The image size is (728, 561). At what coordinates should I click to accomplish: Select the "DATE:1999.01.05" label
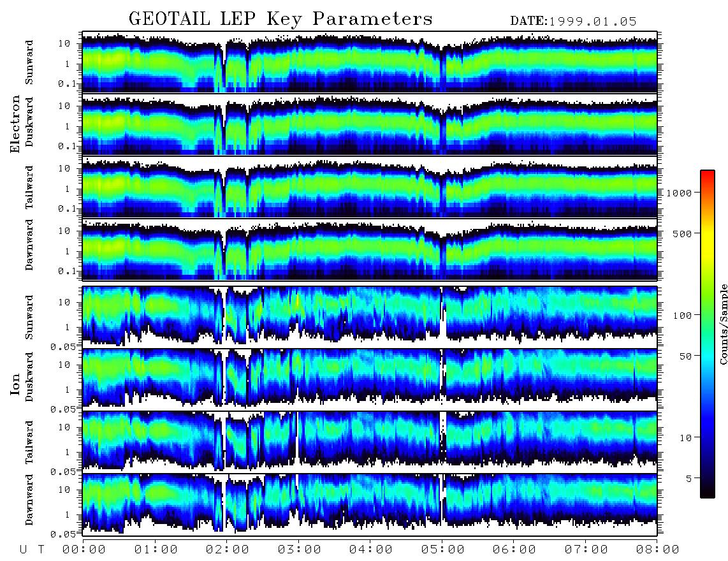point(573,22)
